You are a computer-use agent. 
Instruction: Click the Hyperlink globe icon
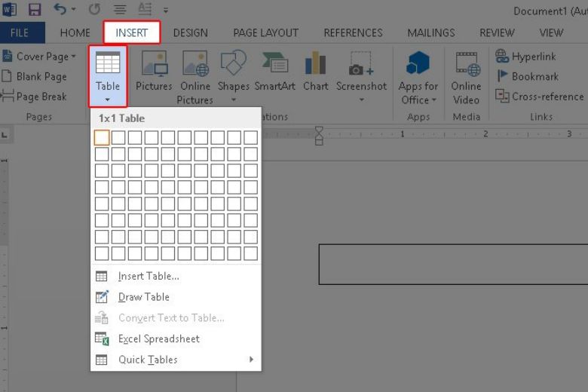[502, 57]
